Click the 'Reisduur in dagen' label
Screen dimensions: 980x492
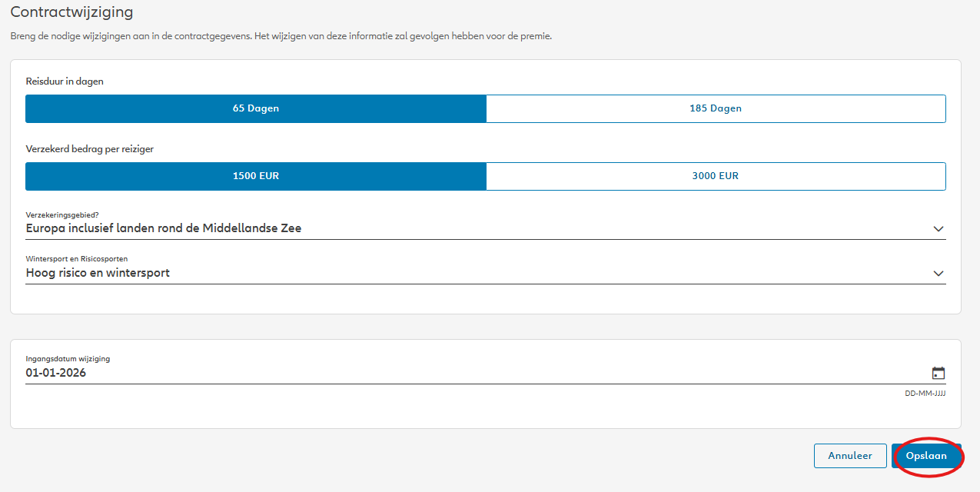click(65, 81)
